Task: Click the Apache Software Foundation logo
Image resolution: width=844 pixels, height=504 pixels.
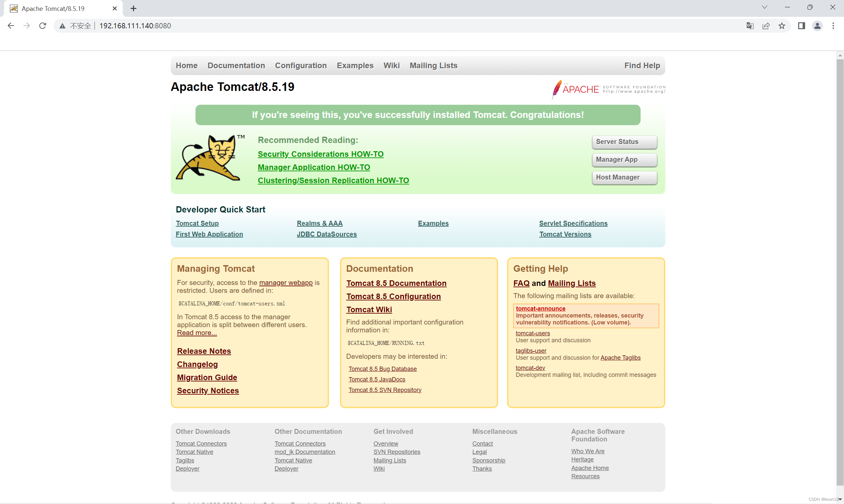Action: (x=609, y=89)
